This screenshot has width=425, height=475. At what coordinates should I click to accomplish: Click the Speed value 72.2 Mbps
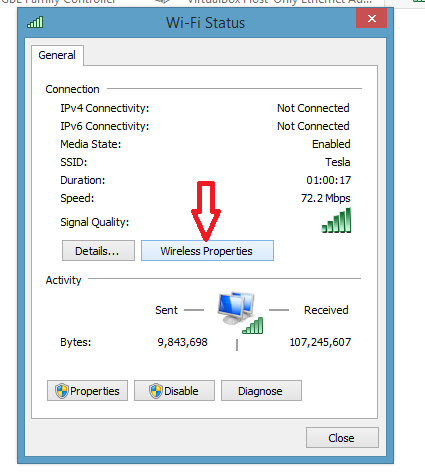(x=326, y=198)
